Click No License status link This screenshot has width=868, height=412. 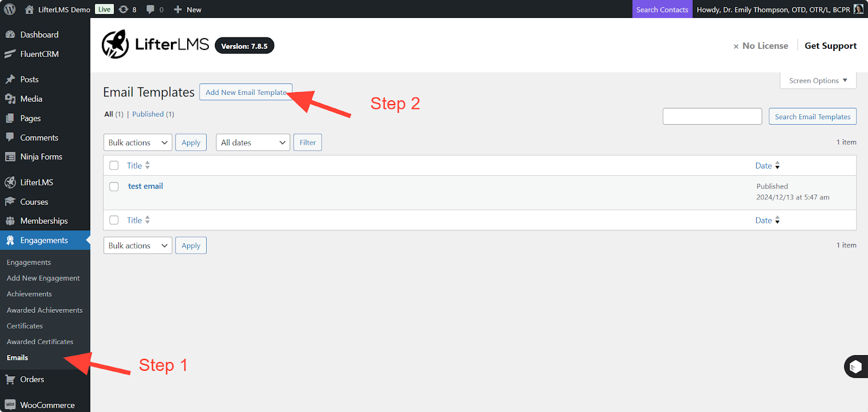(761, 46)
